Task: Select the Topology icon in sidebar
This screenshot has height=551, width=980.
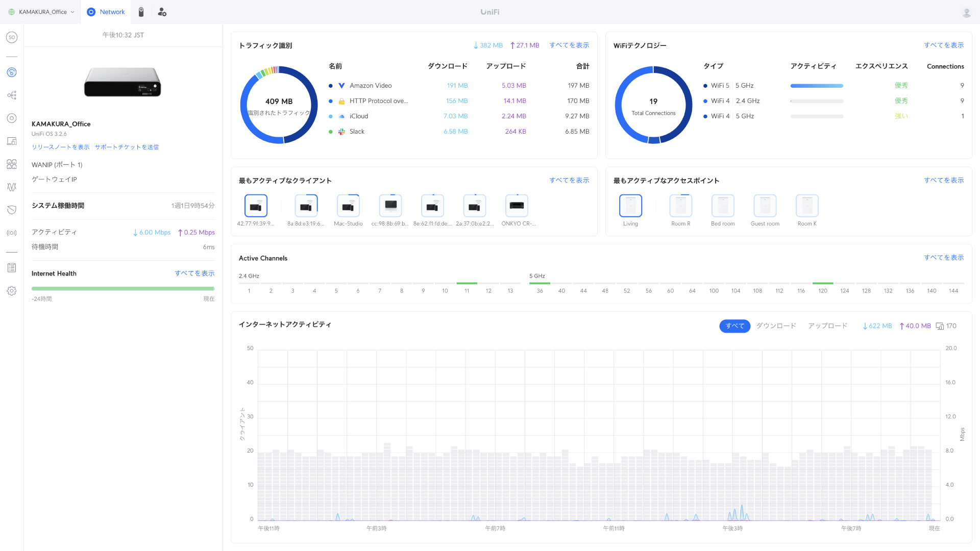Action: click(x=11, y=95)
